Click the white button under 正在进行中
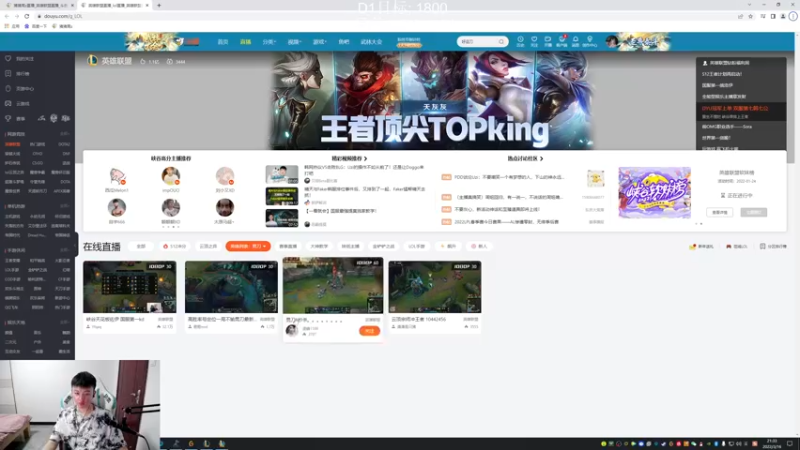Screen dimensions: 800x450 pyautogui.click(x=719, y=212)
